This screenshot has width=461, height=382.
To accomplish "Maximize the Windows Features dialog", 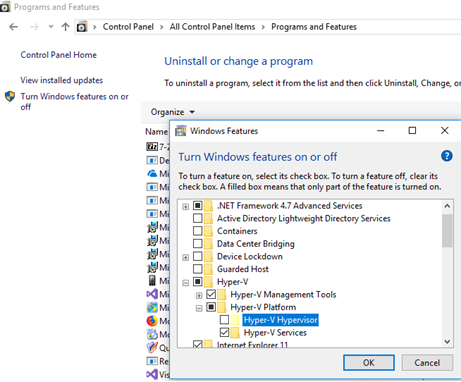I will [x=412, y=130].
